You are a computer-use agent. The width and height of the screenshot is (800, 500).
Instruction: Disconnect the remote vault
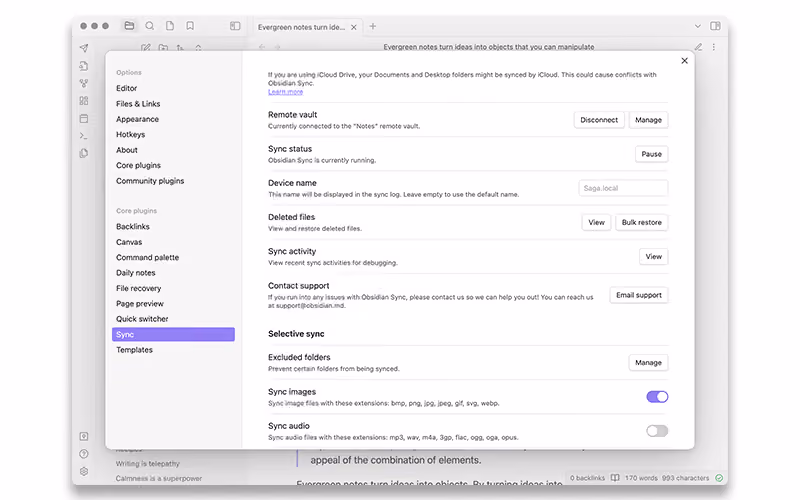point(599,120)
